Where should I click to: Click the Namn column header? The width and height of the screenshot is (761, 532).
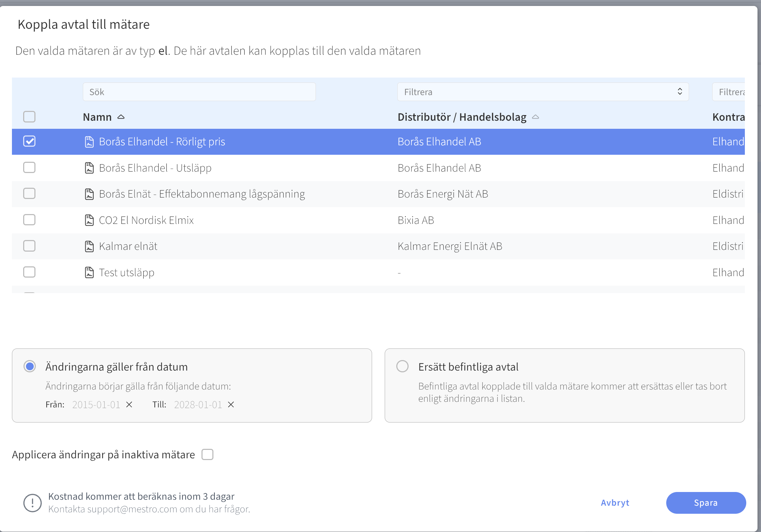coord(97,117)
